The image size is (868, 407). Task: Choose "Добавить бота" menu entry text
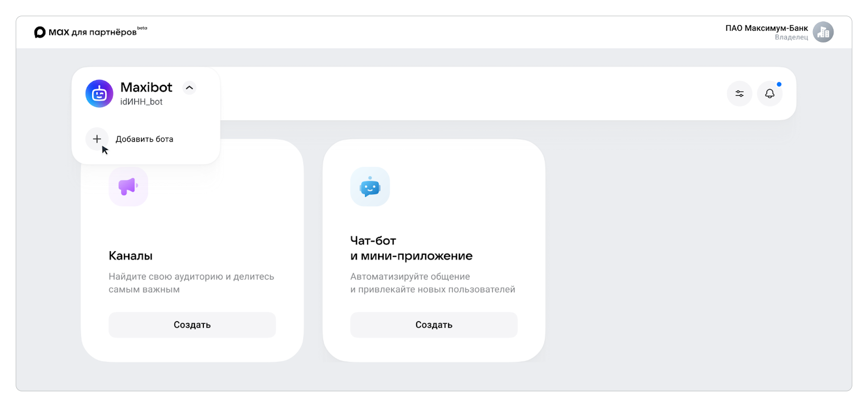click(144, 139)
